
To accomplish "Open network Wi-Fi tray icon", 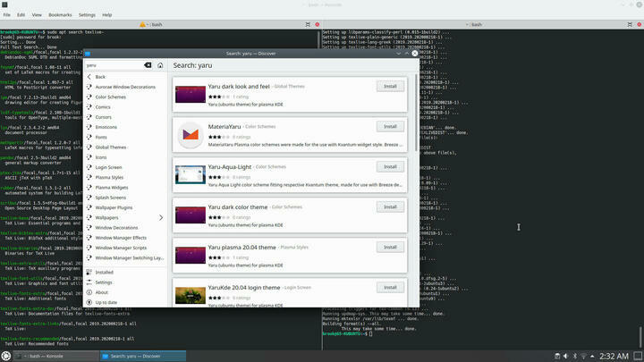I will coord(583,356).
